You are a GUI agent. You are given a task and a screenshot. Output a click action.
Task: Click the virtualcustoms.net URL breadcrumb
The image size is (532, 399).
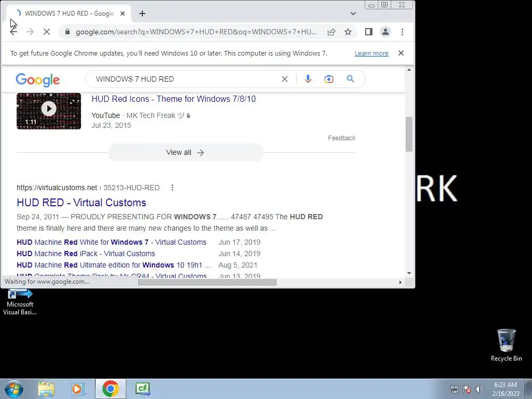88,188
